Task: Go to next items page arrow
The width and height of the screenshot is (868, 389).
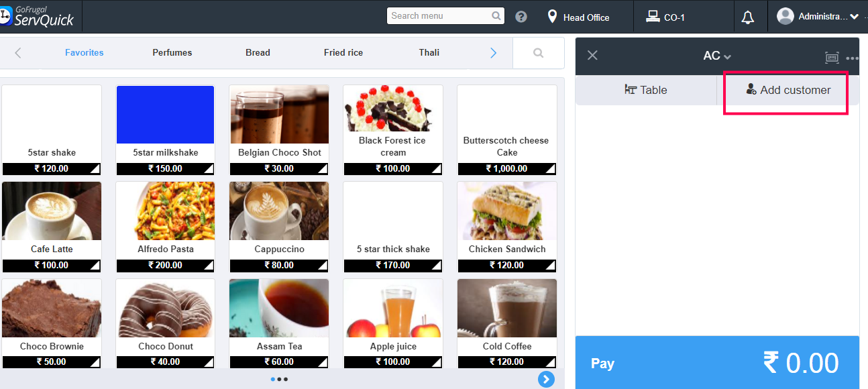Action: click(x=546, y=380)
